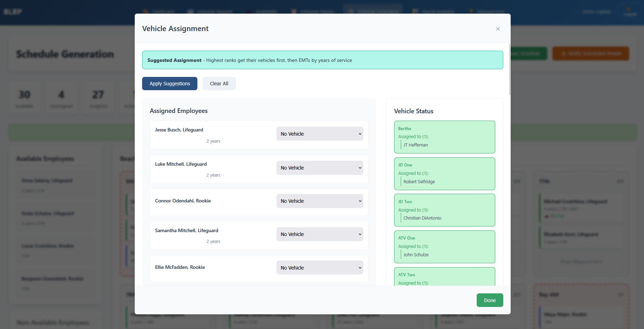
Task: Select Jesse Busch's employee name
Action: 179,130
